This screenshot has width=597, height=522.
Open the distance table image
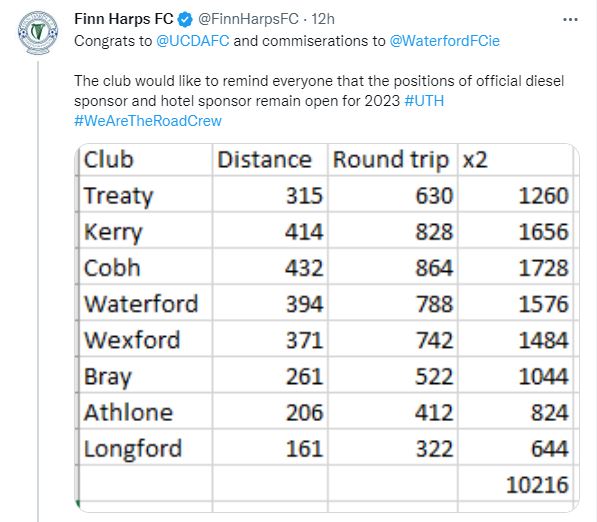pyautogui.click(x=327, y=328)
